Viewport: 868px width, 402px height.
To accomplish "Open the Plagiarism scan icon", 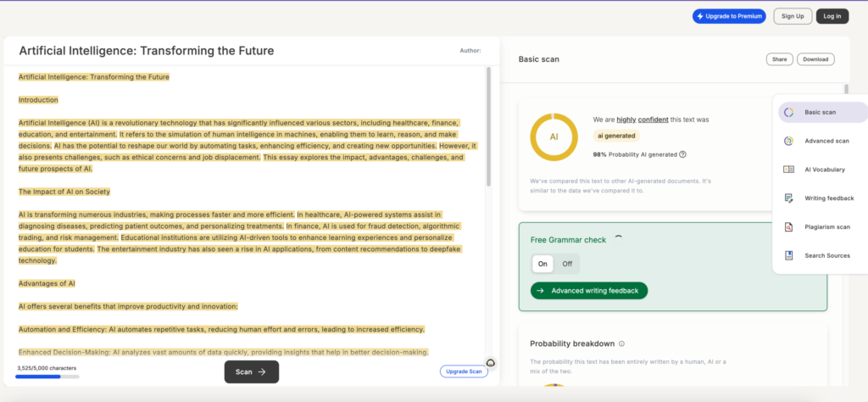I will (788, 227).
